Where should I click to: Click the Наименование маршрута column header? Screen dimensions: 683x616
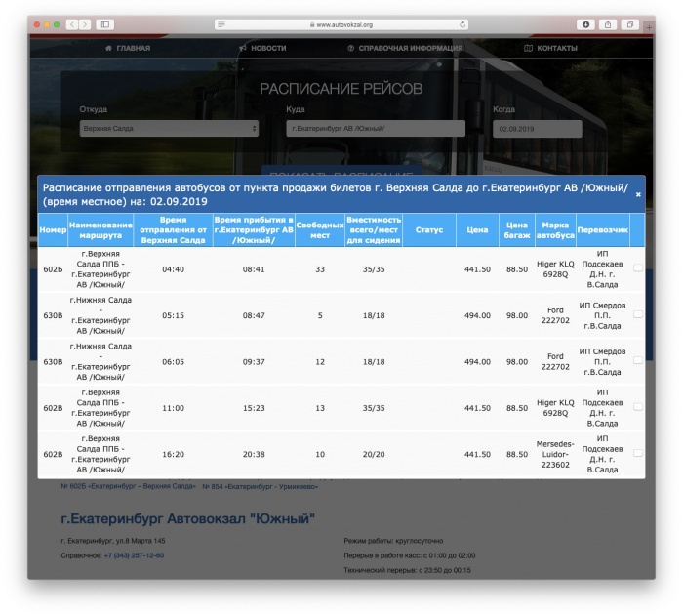coord(100,230)
